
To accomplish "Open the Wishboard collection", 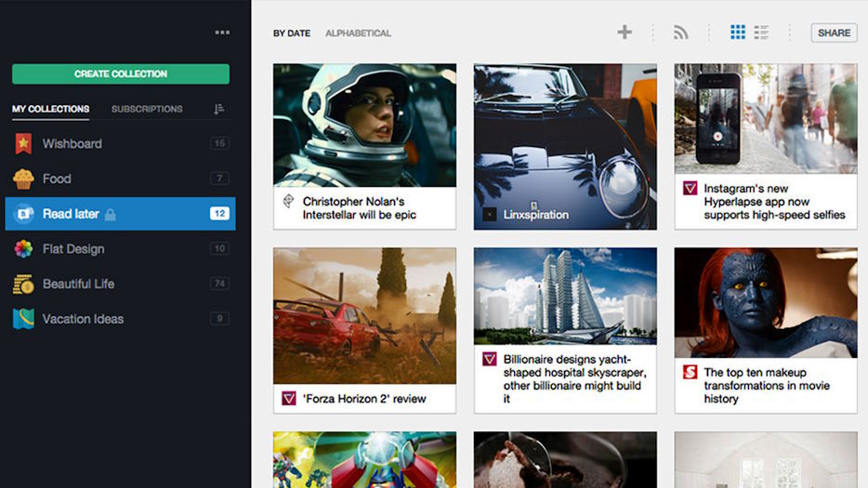I will point(120,143).
